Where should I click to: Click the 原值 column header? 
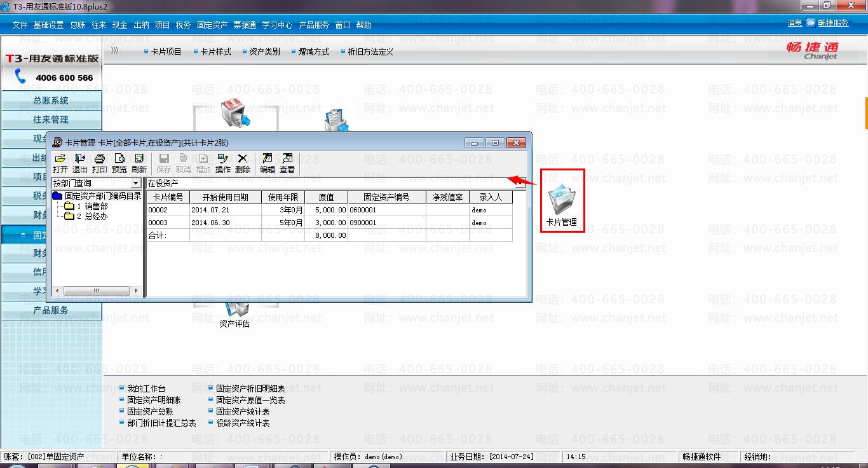click(327, 197)
